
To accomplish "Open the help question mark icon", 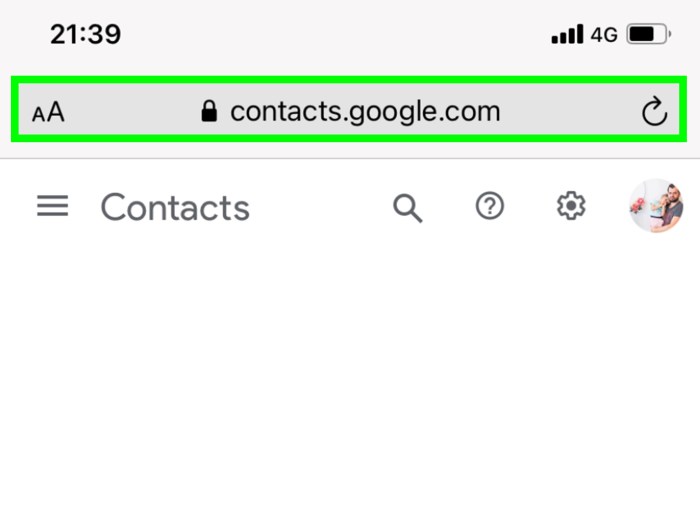I will pyautogui.click(x=489, y=207).
